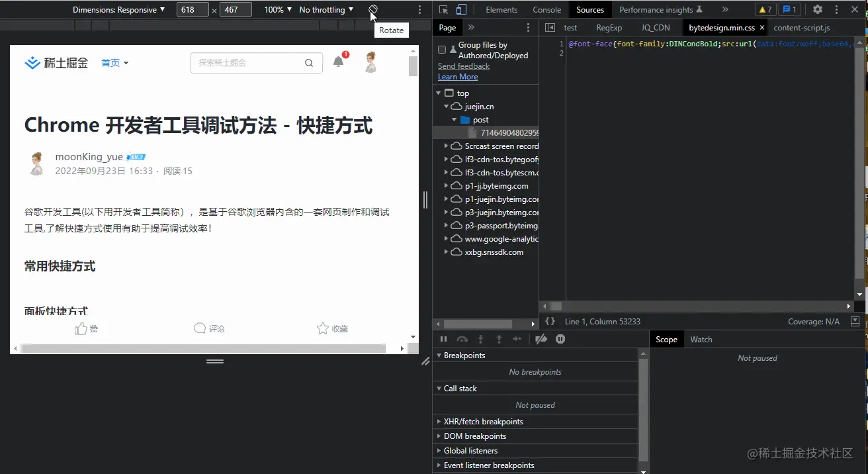Toggle the device toolbar icon

461,10
